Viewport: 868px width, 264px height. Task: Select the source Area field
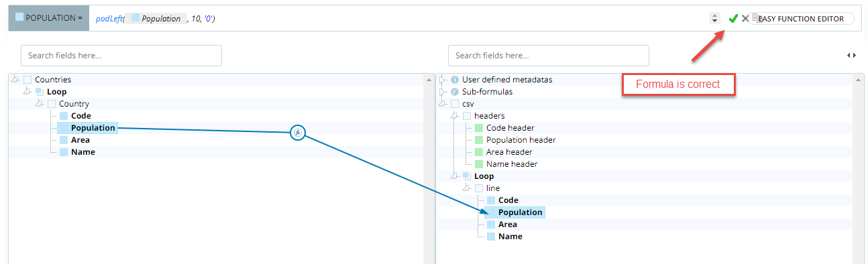click(x=80, y=140)
